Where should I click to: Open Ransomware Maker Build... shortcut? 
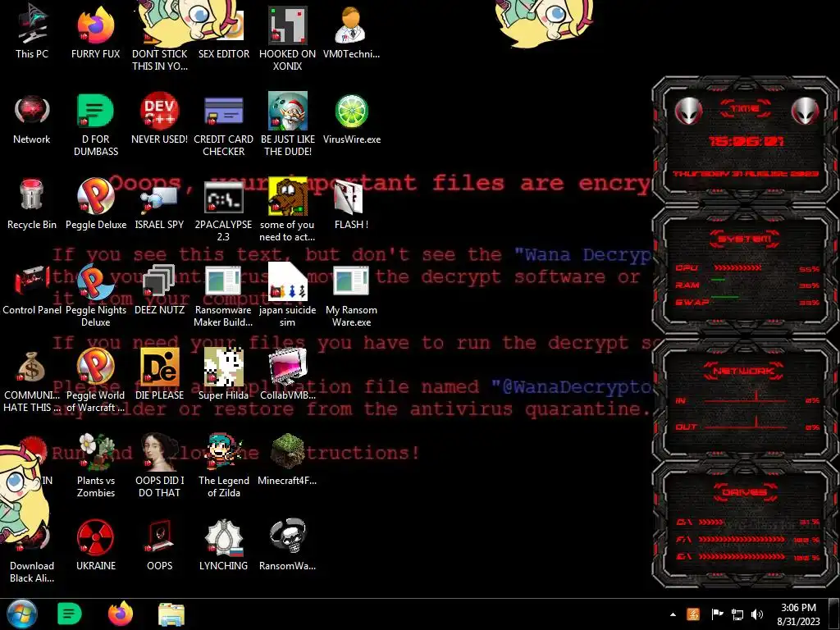pyautogui.click(x=223, y=294)
